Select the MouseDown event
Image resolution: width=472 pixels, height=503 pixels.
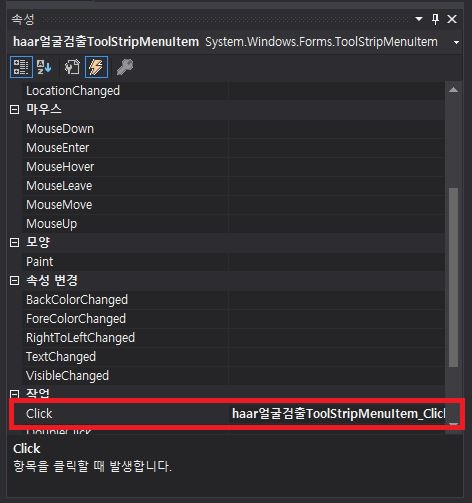(x=60, y=129)
